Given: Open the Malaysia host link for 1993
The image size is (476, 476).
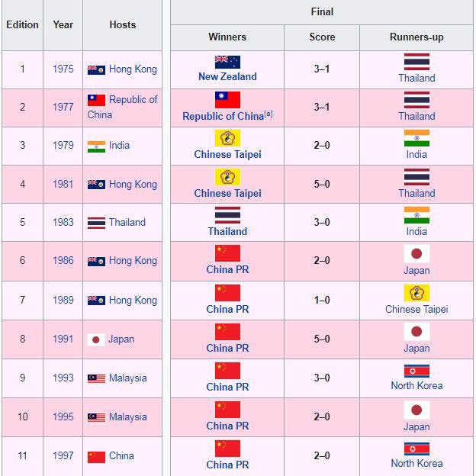Looking at the screenshot, I should pos(128,378).
